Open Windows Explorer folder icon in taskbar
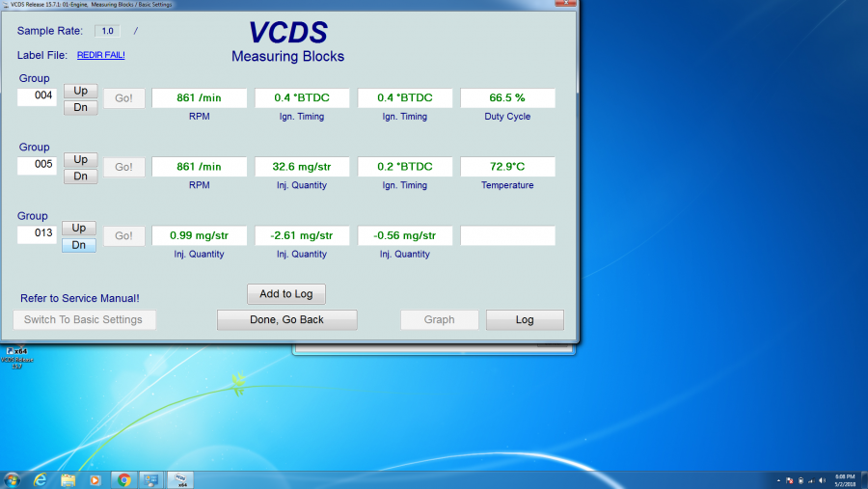This screenshot has width=868, height=489. (x=68, y=479)
